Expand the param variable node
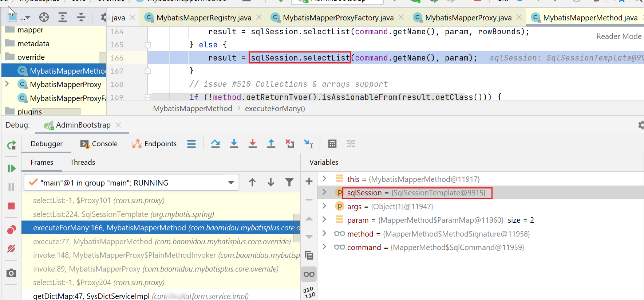This screenshot has width=644, height=300. coord(324,219)
